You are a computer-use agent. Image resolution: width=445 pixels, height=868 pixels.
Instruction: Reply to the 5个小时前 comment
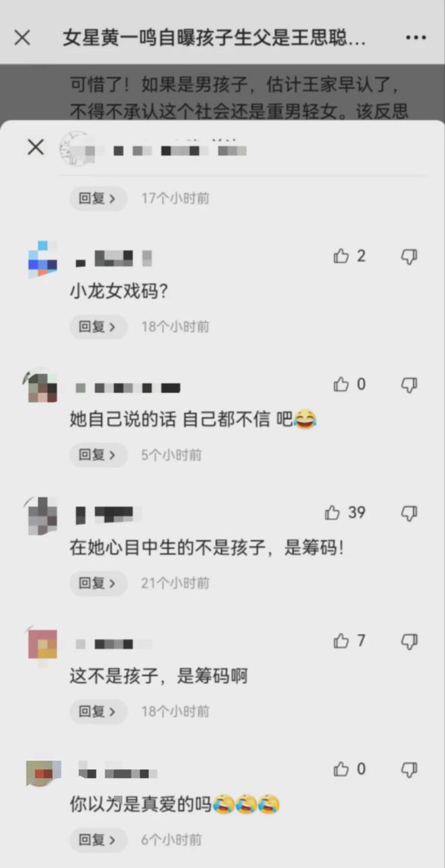click(98, 455)
